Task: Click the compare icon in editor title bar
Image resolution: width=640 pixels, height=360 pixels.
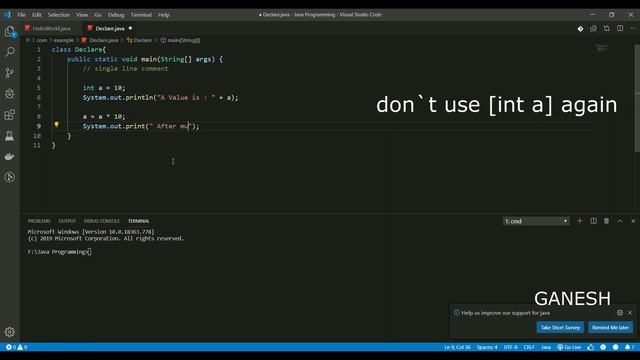Action: tap(607, 29)
